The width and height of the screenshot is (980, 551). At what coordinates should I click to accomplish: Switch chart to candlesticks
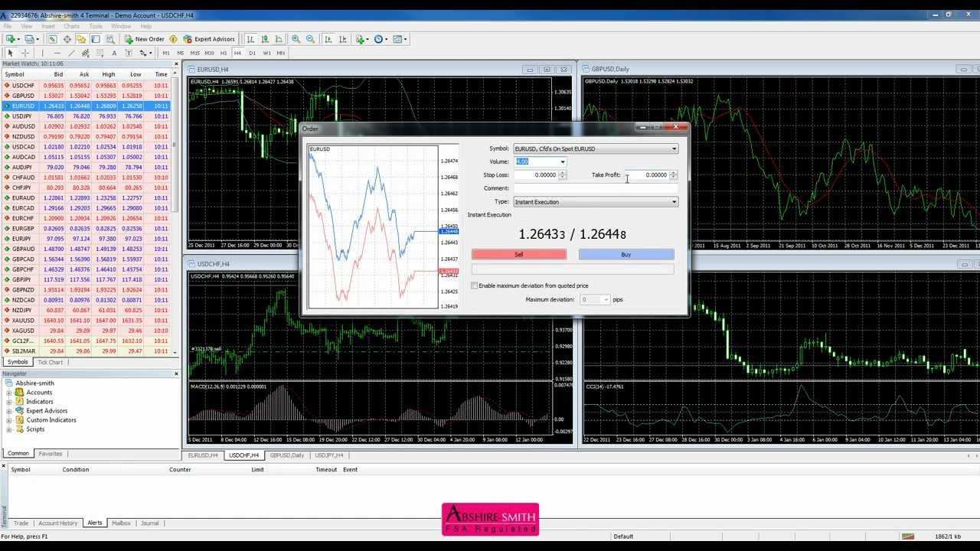click(x=265, y=39)
